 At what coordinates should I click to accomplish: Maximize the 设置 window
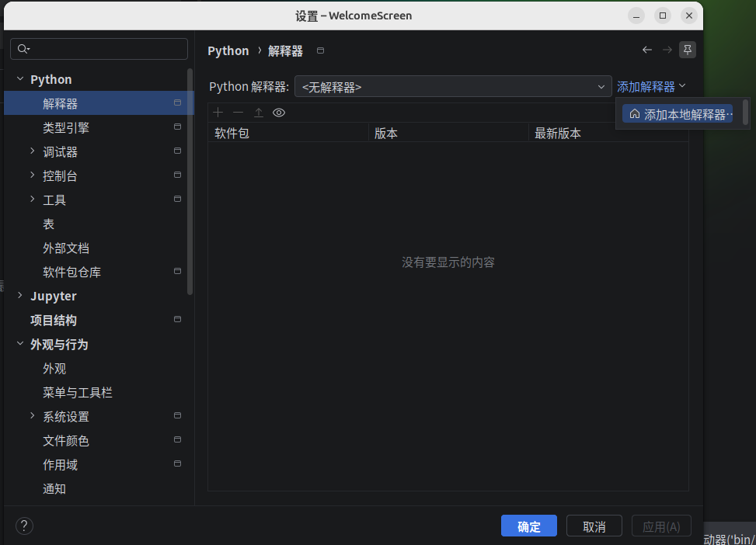[x=663, y=16]
